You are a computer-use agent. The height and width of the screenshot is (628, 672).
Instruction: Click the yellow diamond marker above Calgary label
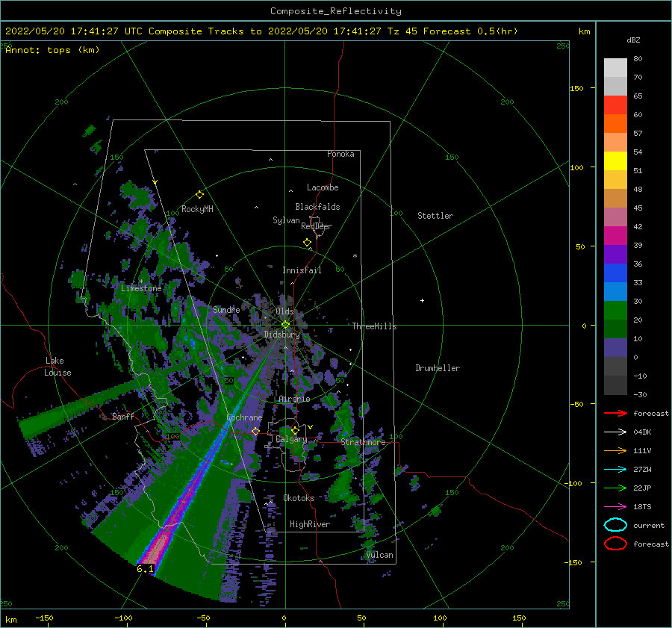(x=295, y=430)
